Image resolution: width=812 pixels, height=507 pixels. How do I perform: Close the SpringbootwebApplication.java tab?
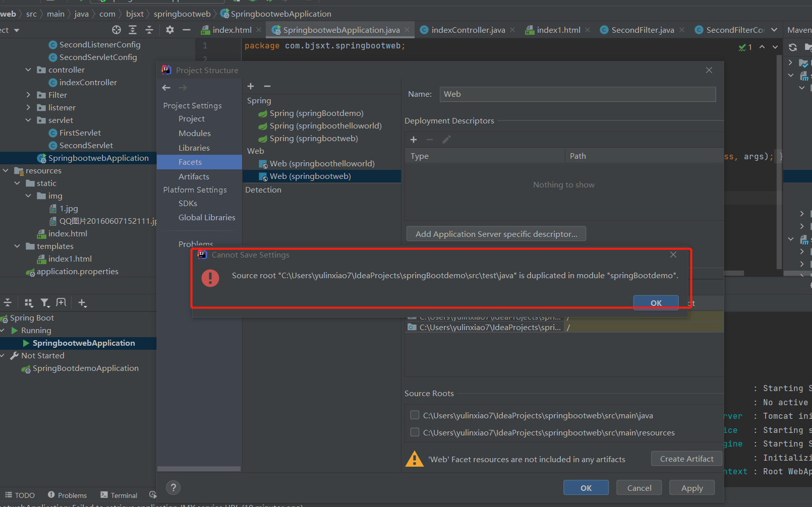click(408, 30)
